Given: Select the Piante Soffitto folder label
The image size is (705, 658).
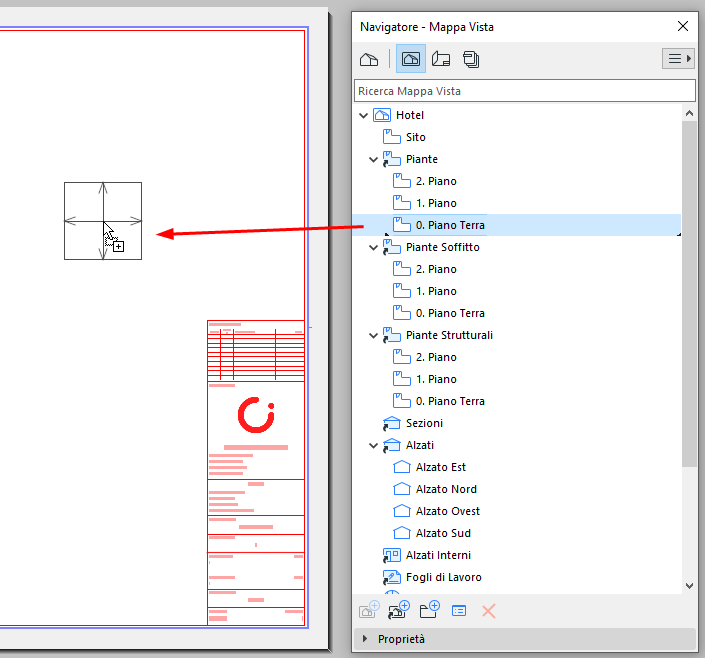Looking at the screenshot, I should pyautogui.click(x=442, y=247).
